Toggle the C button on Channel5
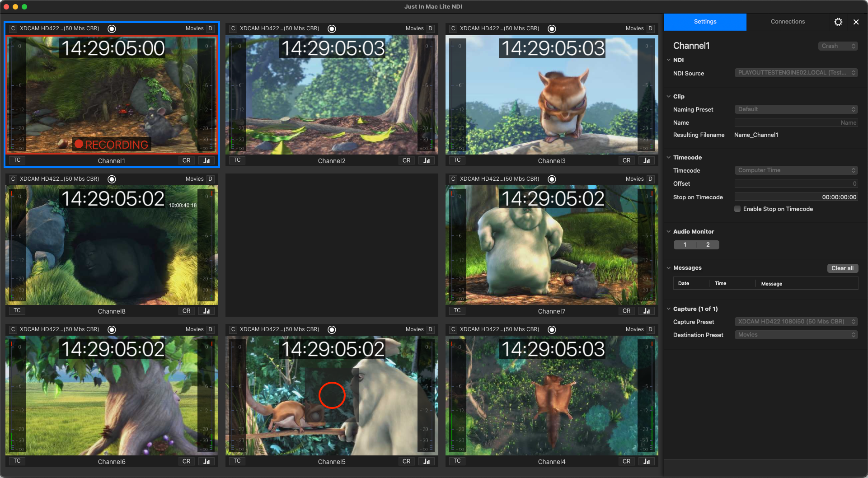The image size is (868, 478). 233,329
